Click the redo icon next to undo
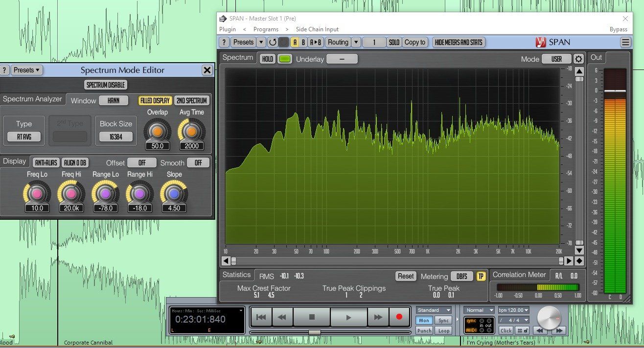 tap(284, 42)
